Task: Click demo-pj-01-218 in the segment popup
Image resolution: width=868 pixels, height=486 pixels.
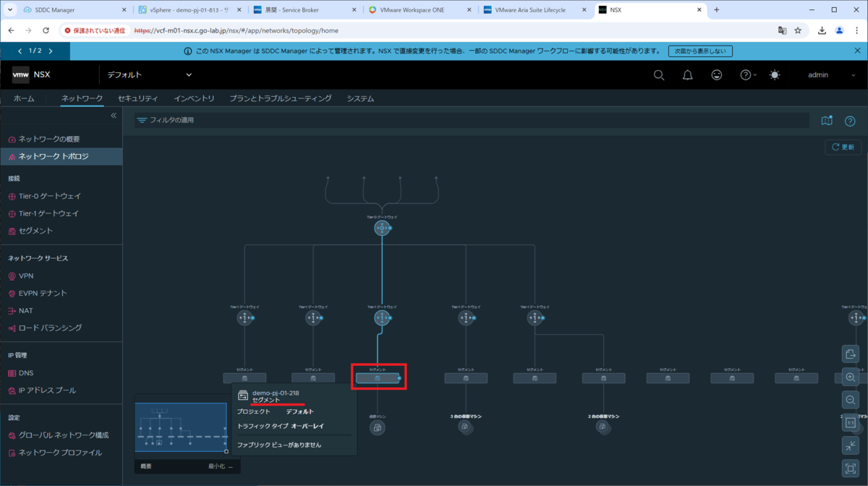Action: point(276,393)
